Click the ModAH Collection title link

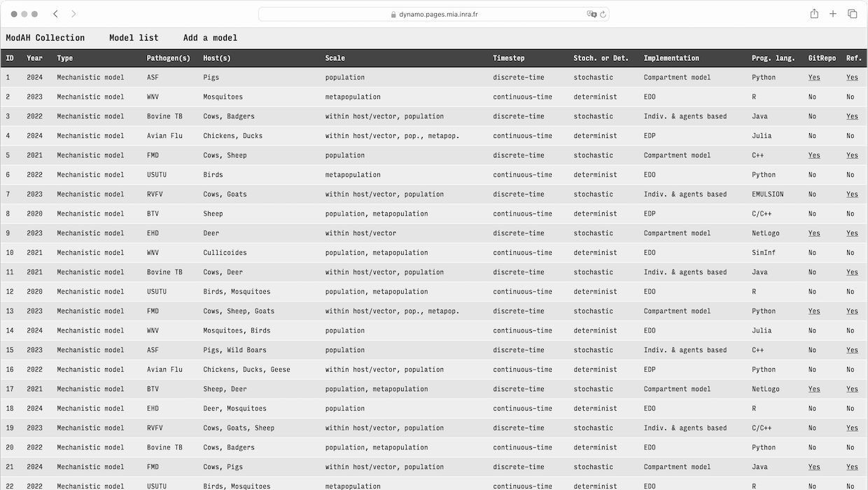[45, 38]
